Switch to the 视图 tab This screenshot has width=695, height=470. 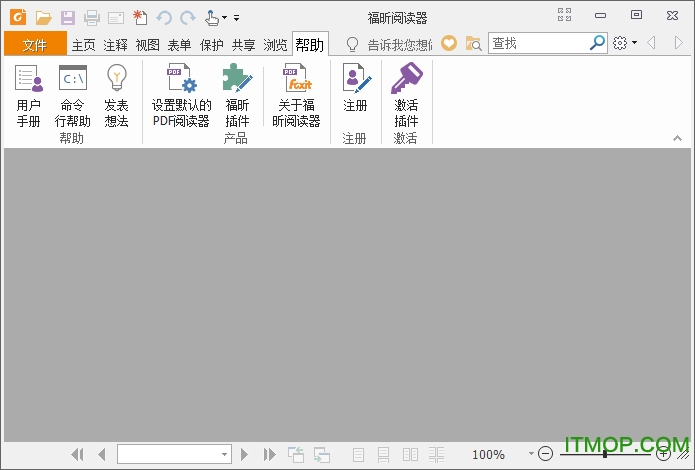point(148,45)
